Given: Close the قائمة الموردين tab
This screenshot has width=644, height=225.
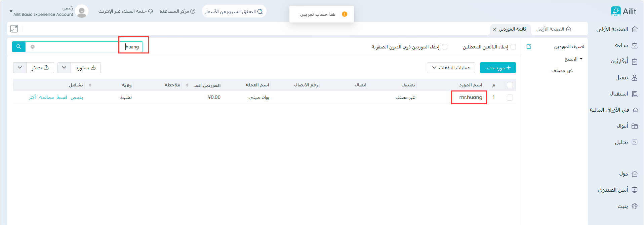Looking at the screenshot, I should [x=494, y=30].
